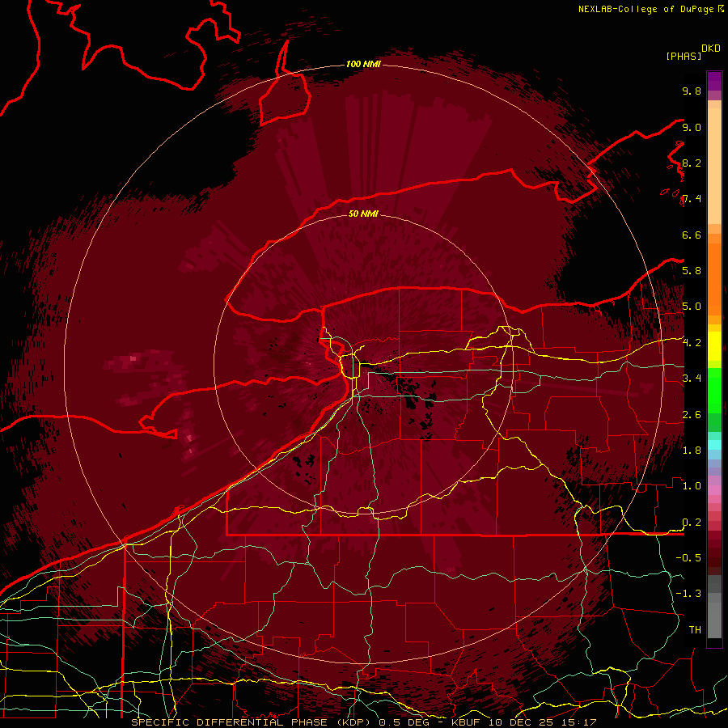Click the dark orange band of color bar
Viewport: 728px width, 728px height.
714,278
